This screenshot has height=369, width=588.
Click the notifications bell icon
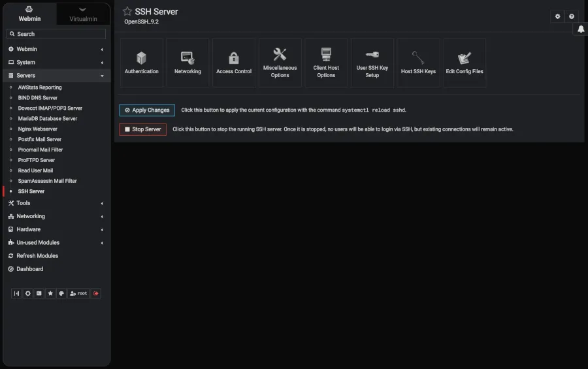coord(580,29)
